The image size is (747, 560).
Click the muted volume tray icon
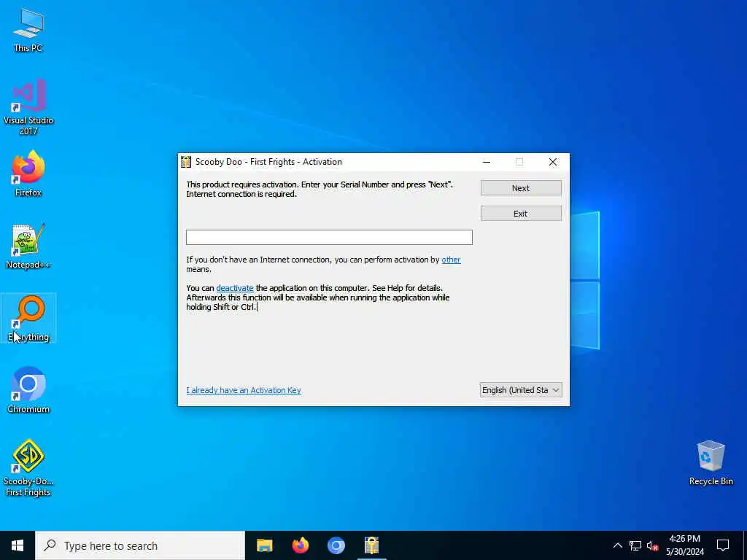pos(652,545)
